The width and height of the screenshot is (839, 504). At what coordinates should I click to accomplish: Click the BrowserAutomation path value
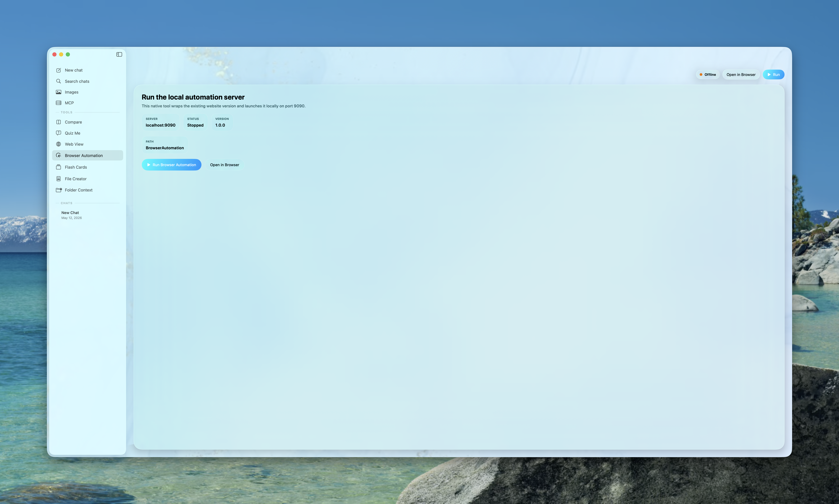165,148
